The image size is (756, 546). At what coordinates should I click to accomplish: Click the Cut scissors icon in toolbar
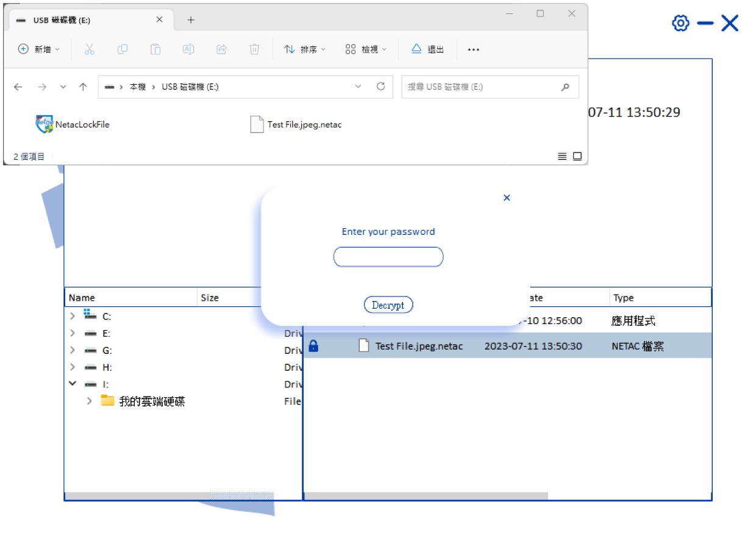[x=90, y=49]
